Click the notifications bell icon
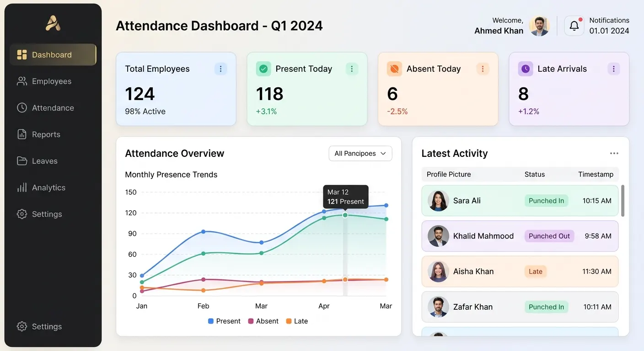644x351 pixels. coord(574,26)
